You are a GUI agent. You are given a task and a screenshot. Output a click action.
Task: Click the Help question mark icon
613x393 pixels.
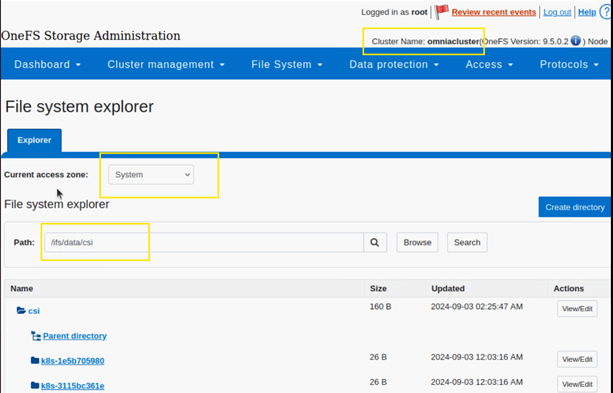(606, 12)
